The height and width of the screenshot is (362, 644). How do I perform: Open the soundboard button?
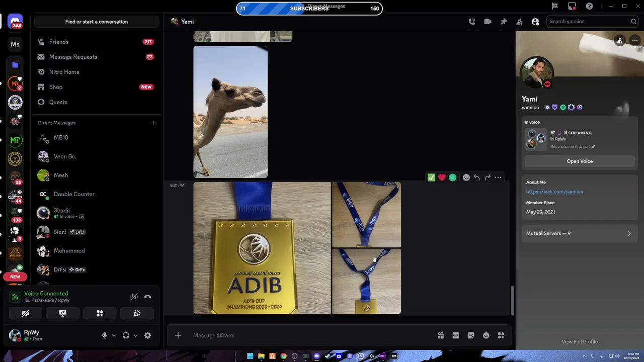(x=137, y=313)
